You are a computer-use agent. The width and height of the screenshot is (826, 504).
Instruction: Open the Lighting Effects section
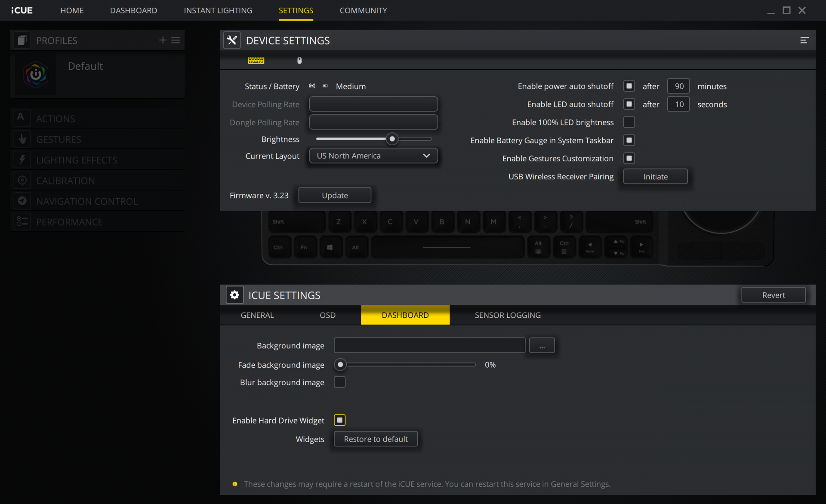coord(77,160)
